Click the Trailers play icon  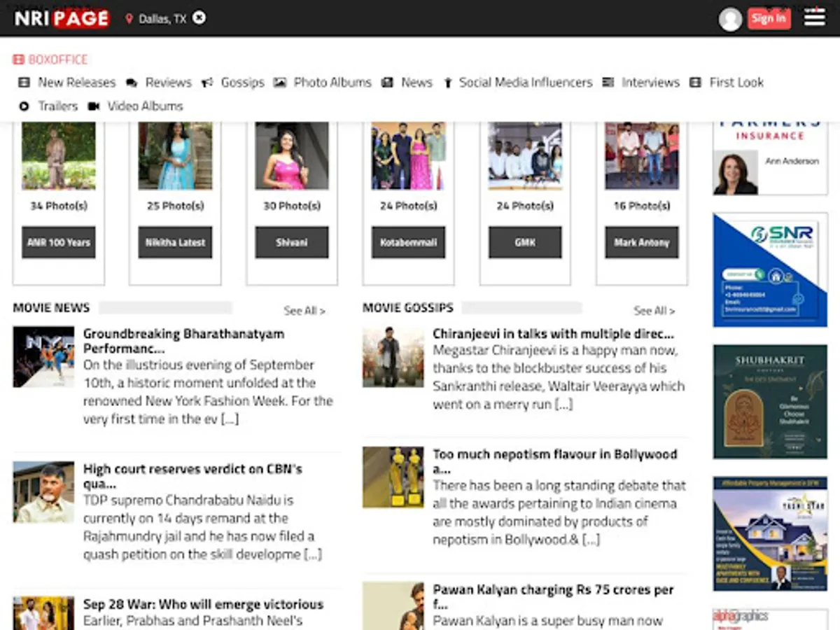click(24, 106)
